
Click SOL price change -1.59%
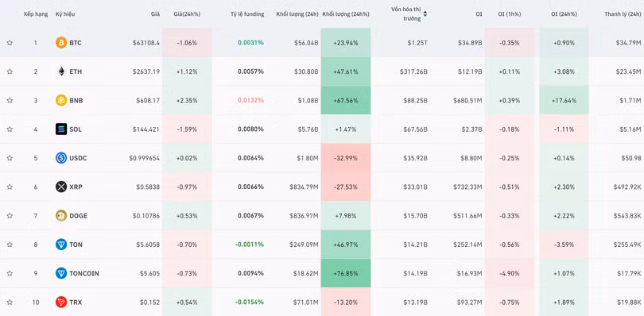coord(187,129)
